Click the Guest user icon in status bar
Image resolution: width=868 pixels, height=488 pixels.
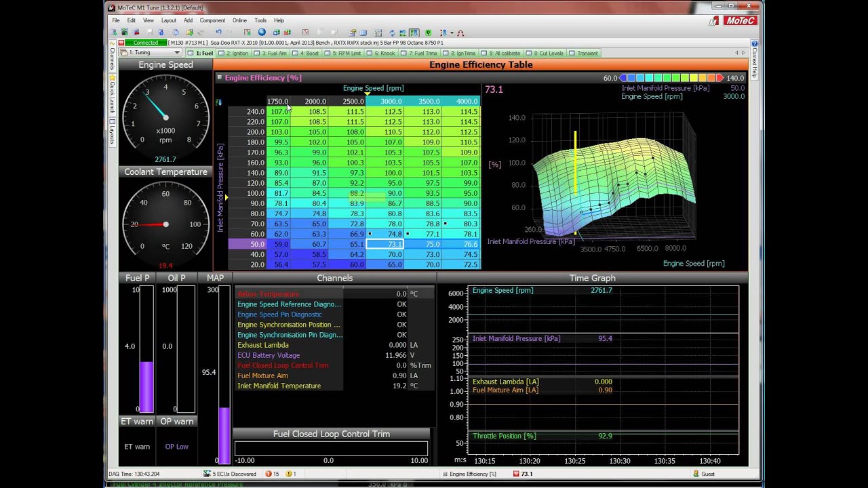pyautogui.click(x=696, y=474)
